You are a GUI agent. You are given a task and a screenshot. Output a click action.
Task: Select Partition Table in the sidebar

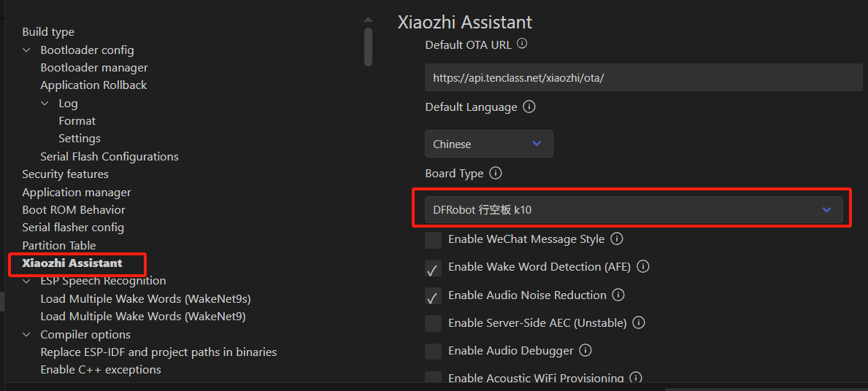(x=59, y=245)
